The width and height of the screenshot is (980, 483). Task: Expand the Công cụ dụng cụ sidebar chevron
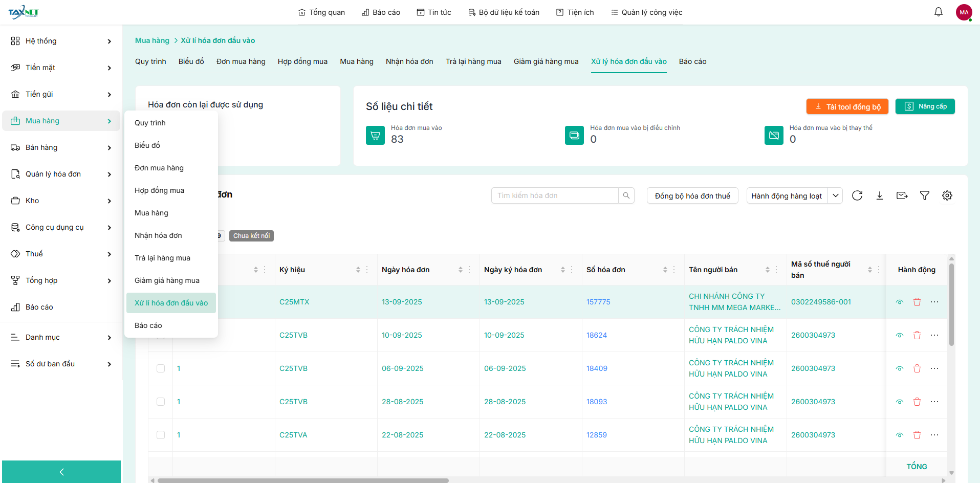(x=110, y=228)
